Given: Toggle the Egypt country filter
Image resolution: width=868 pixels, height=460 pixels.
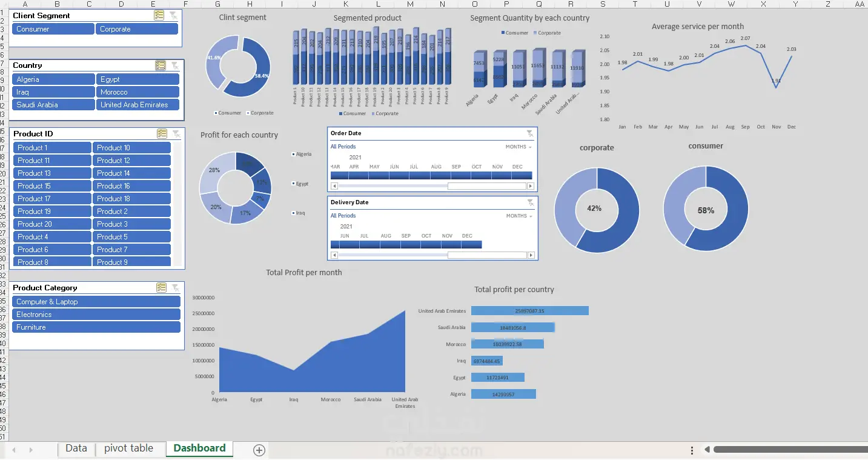Looking at the screenshot, I should (x=137, y=79).
